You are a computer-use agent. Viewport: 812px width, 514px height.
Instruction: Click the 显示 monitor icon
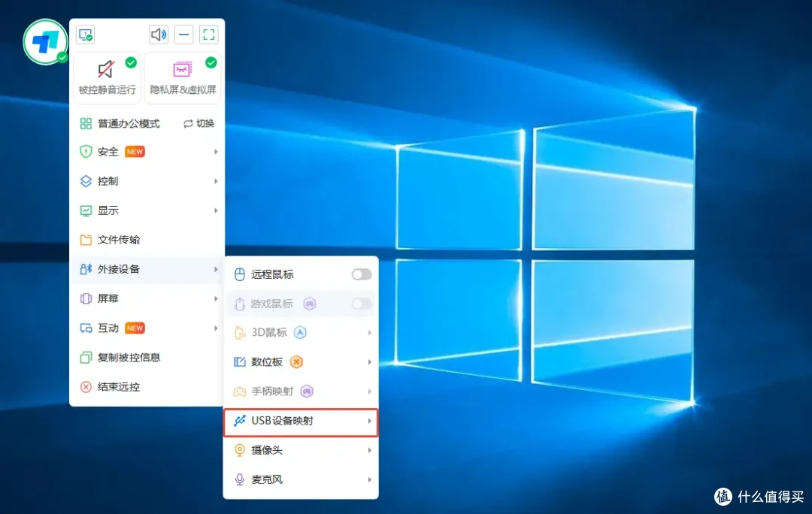click(x=86, y=210)
